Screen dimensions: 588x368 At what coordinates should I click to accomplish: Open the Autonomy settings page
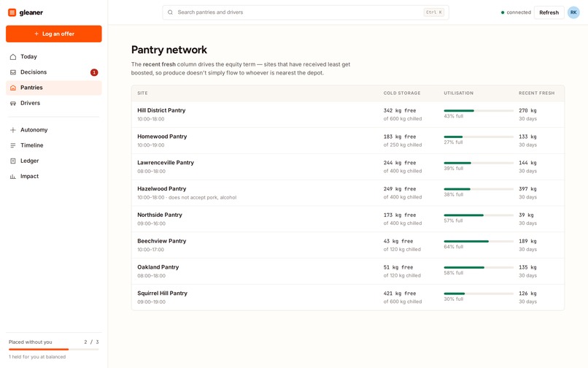pos(54,130)
